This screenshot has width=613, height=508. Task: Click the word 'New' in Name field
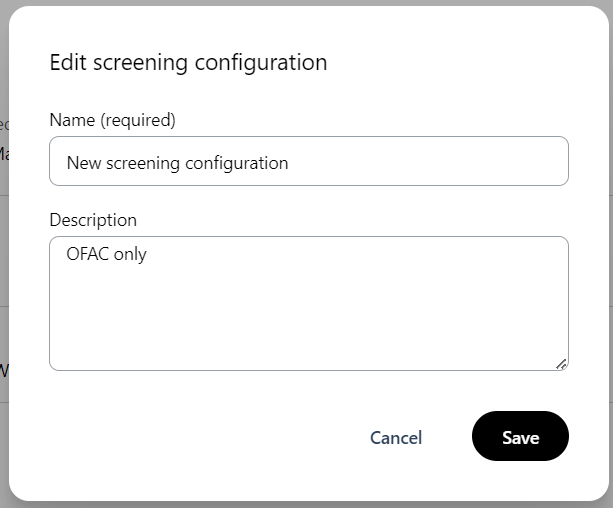pyautogui.click(x=83, y=162)
